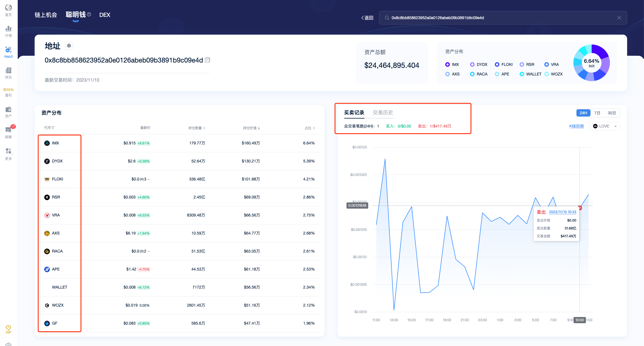Click the GF token icon in table

coord(47,323)
